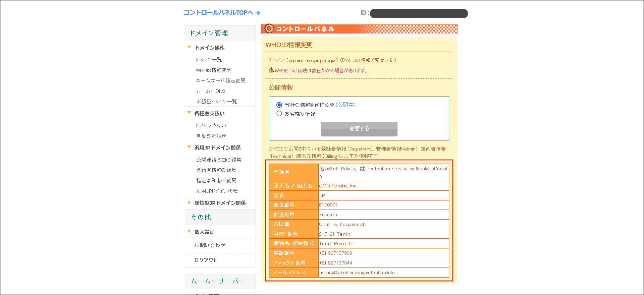Viewport: 644px width, 295px height.
Task: Click the 8100001 postal code value
Action: [328, 205]
